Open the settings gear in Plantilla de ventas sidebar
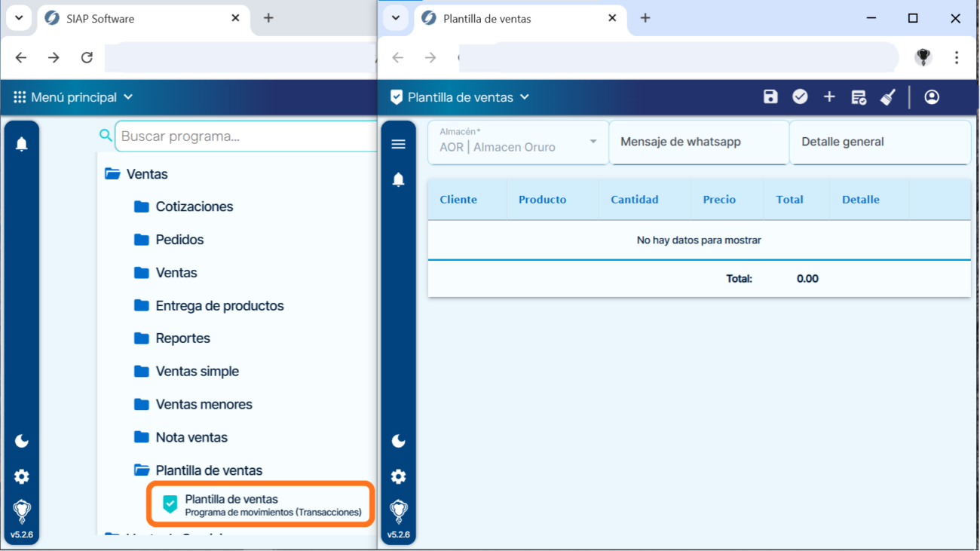Viewport: 980px width, 551px height. pos(399,476)
